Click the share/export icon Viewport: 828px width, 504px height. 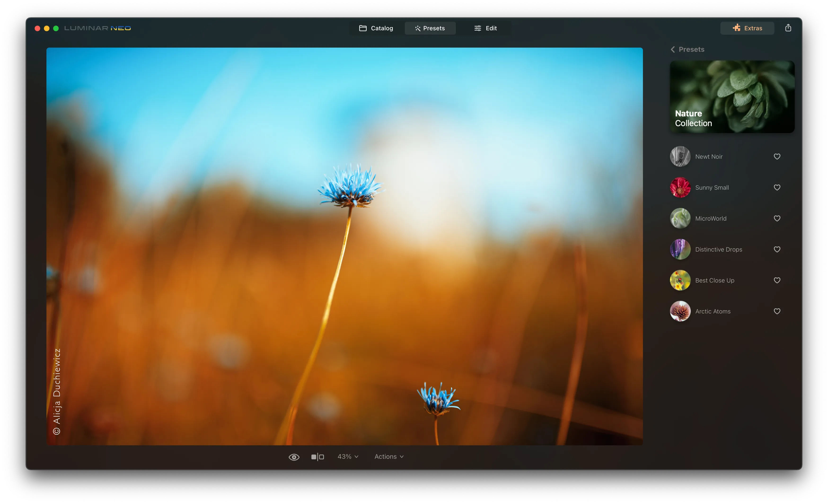[788, 28]
